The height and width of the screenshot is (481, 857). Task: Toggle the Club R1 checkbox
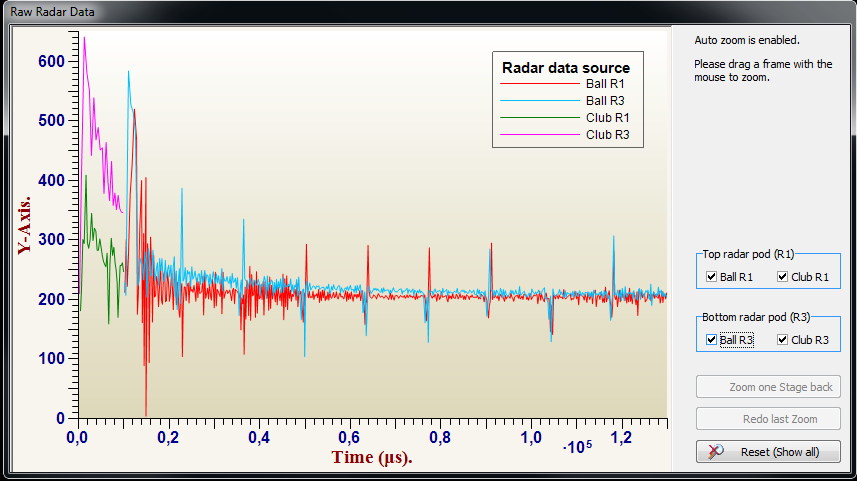point(783,277)
